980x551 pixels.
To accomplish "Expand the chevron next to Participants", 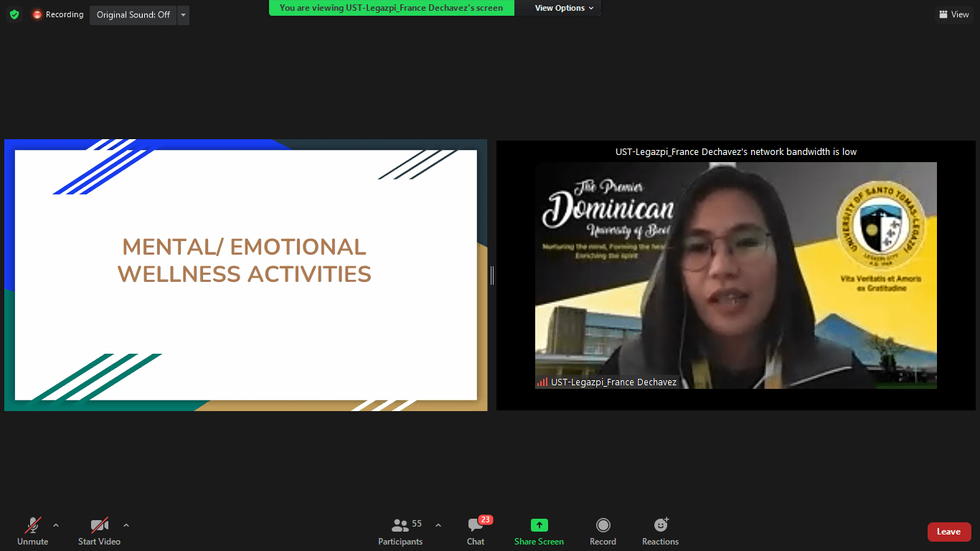I will (438, 525).
